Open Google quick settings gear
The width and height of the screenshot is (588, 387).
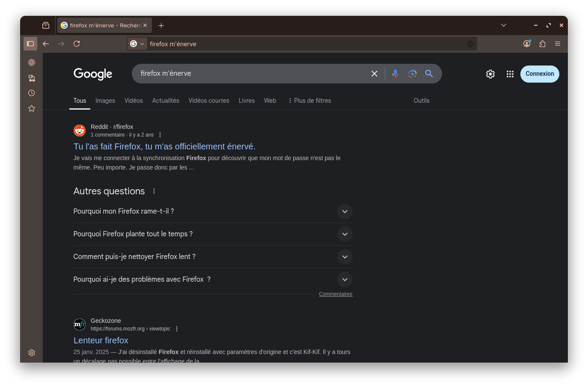coord(490,74)
